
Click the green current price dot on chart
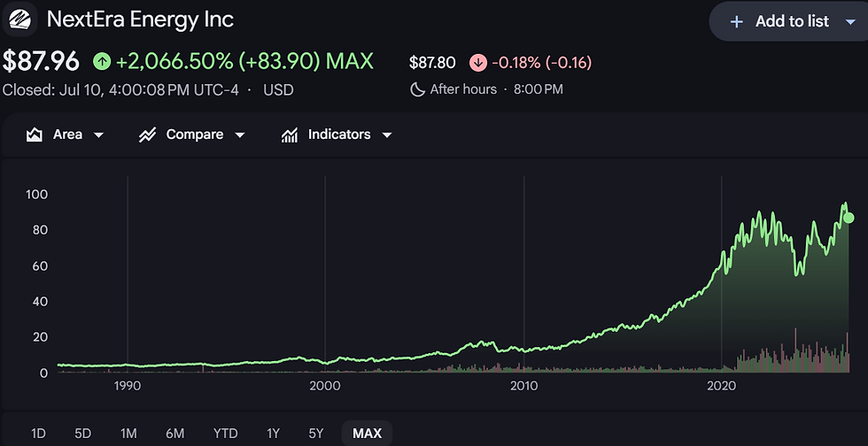pyautogui.click(x=849, y=218)
